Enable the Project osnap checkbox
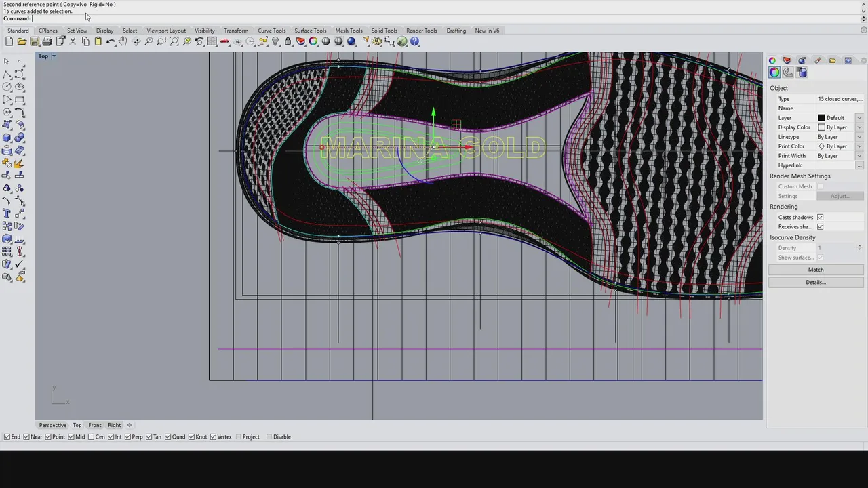The image size is (868, 488). [238, 437]
